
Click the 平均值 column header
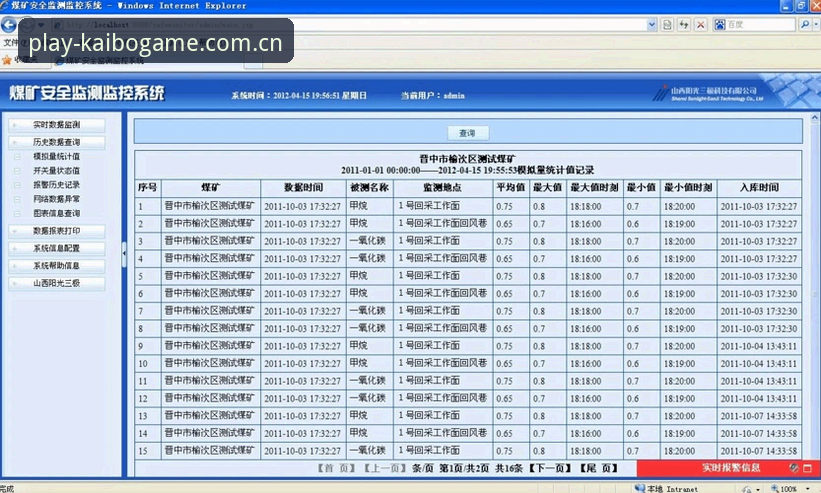511,187
